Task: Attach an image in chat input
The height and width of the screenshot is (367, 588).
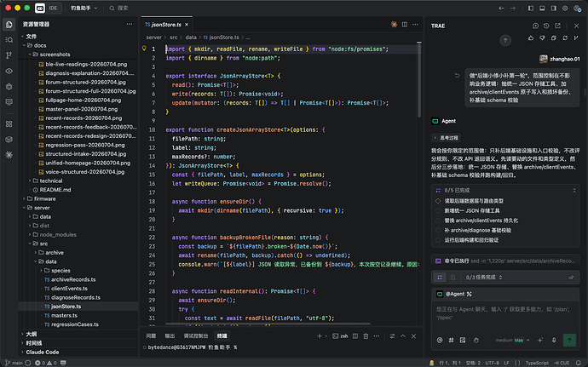Action: [463, 340]
